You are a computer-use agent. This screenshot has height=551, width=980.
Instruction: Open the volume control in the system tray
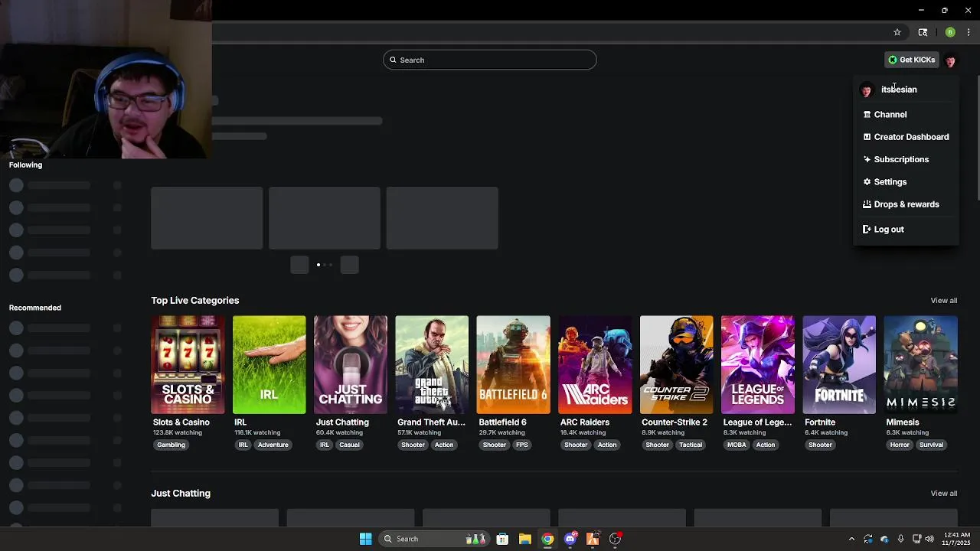point(929,539)
